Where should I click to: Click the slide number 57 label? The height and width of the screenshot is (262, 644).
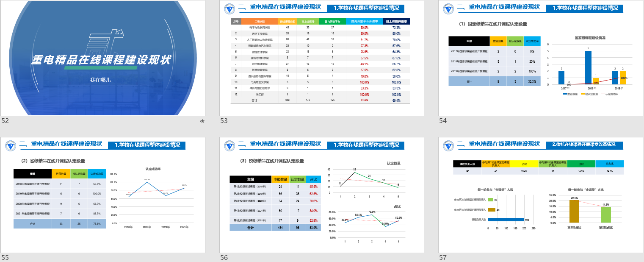443,258
